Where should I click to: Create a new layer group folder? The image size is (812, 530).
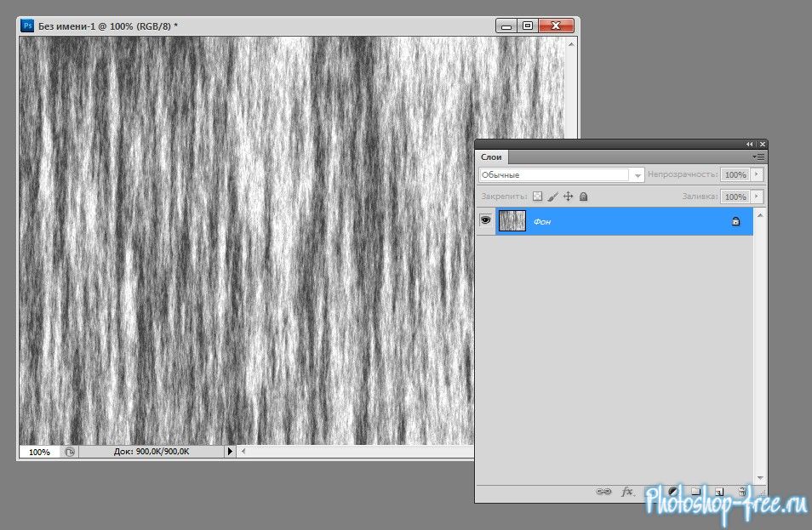pyautogui.click(x=695, y=492)
